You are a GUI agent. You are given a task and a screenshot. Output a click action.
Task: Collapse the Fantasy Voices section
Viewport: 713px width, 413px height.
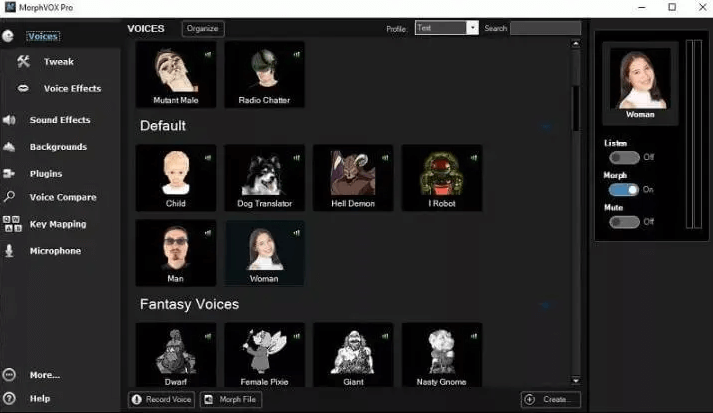(x=546, y=305)
